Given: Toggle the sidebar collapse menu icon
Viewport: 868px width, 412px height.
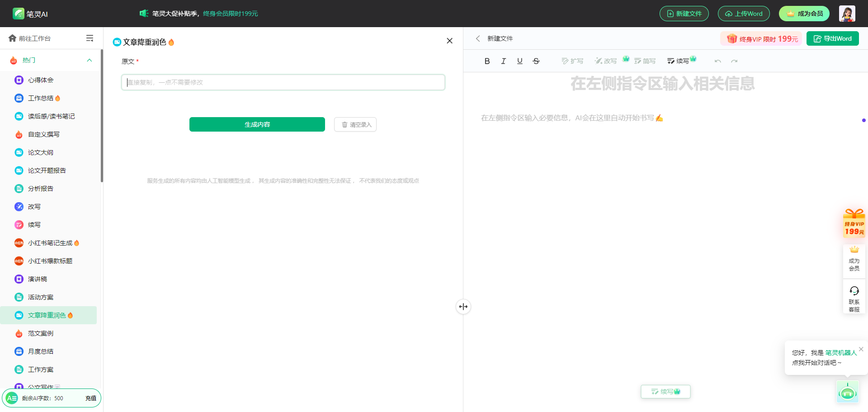Looking at the screenshot, I should coord(90,38).
